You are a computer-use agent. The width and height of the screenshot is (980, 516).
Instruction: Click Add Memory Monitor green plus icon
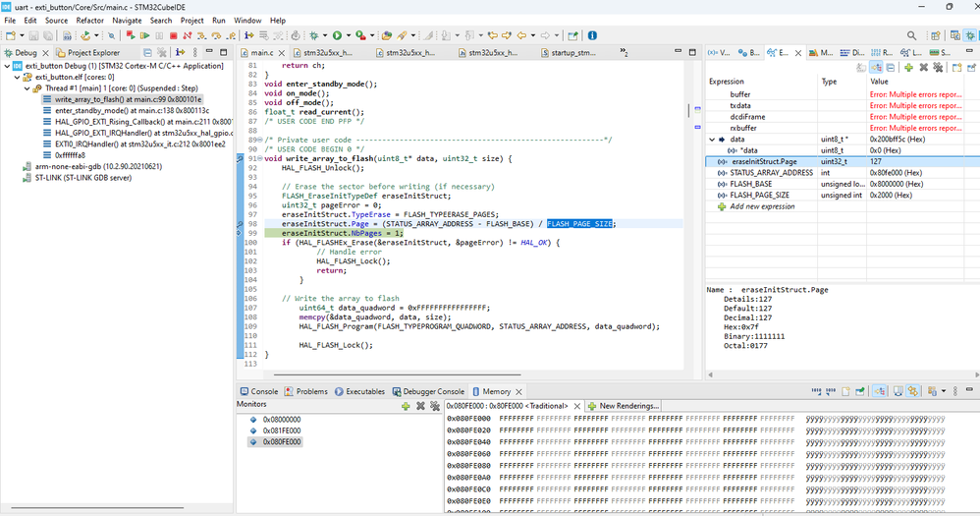point(406,407)
